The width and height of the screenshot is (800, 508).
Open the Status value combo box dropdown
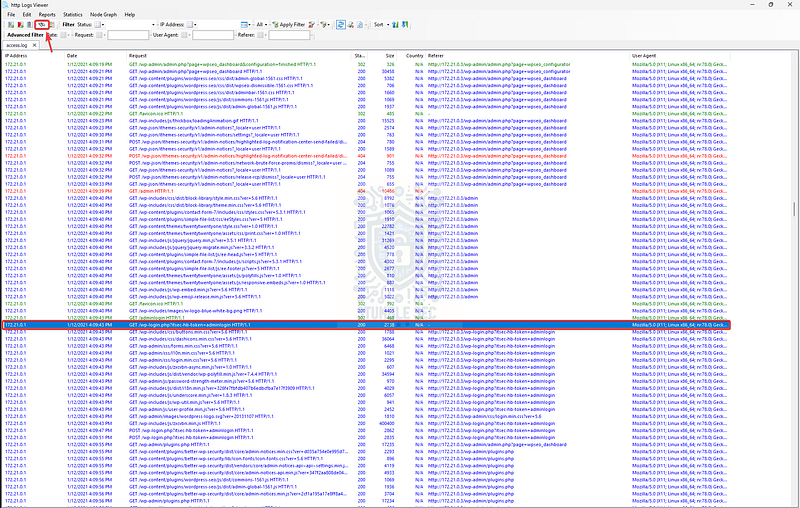(x=153, y=24)
